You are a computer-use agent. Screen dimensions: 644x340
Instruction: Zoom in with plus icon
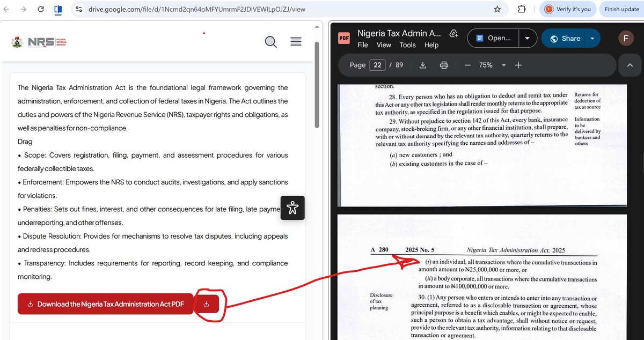point(518,65)
